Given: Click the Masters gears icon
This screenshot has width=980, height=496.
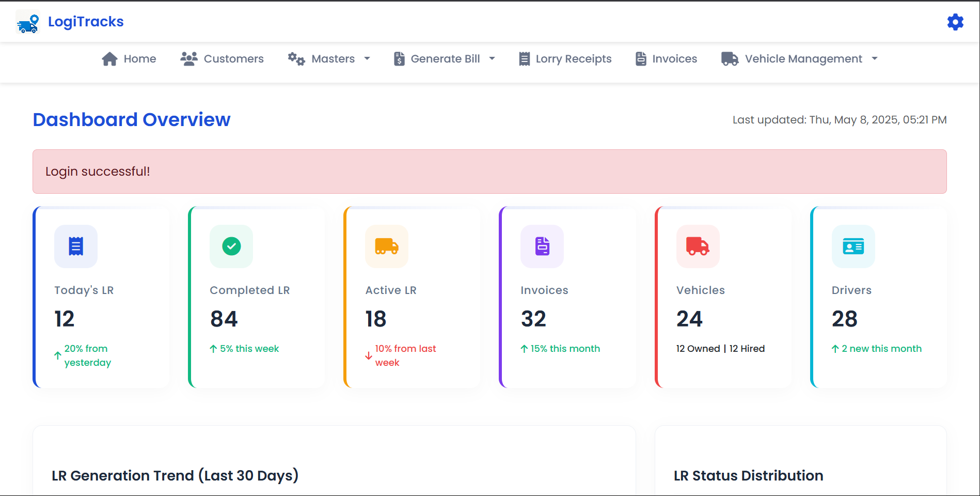Looking at the screenshot, I should (x=296, y=59).
